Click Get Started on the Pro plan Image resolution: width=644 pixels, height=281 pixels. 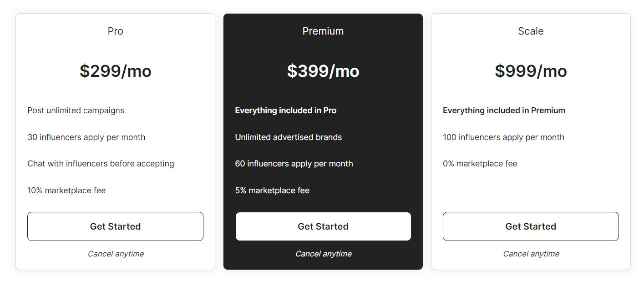click(115, 226)
